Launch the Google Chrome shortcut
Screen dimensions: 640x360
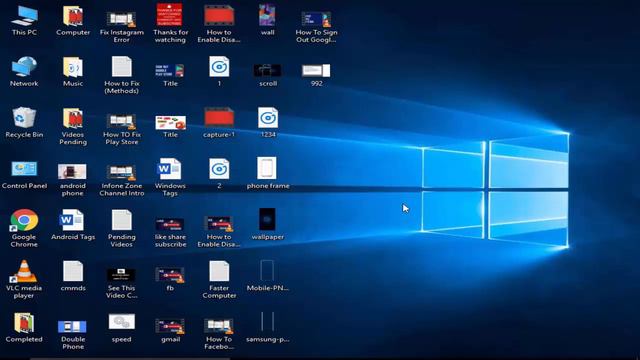(24, 228)
